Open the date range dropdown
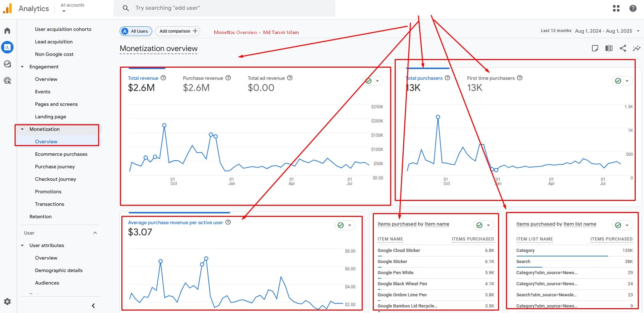This screenshot has height=313, width=644. point(637,31)
